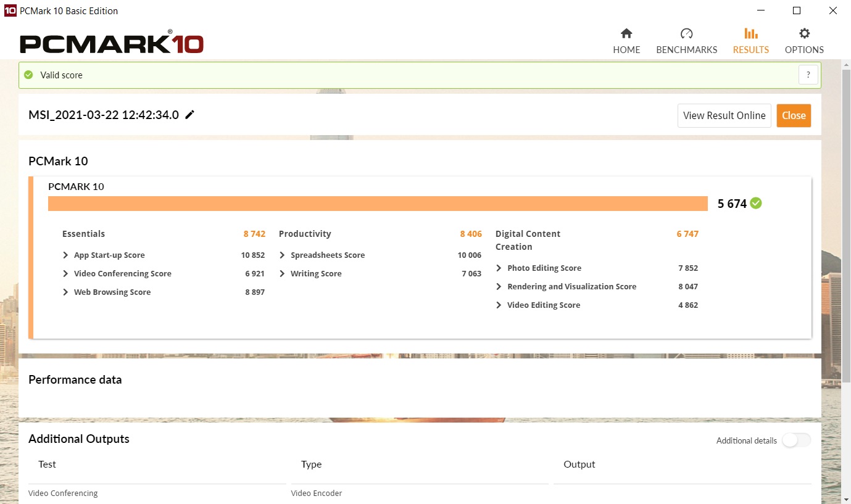Maximize the PCMark 10 window
The height and width of the screenshot is (504, 851).
[797, 10]
